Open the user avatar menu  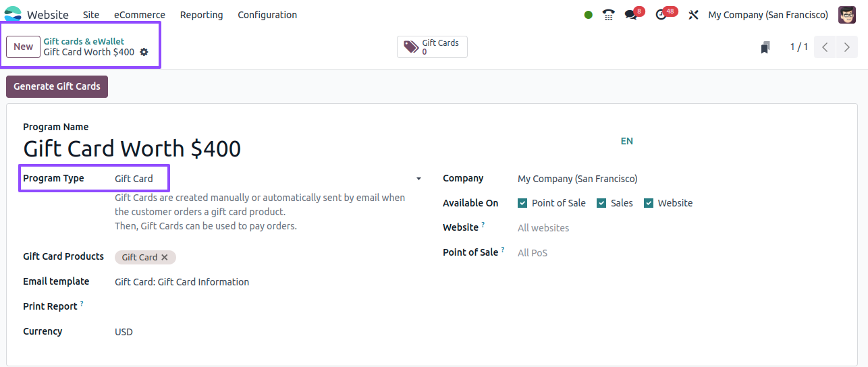pos(847,15)
